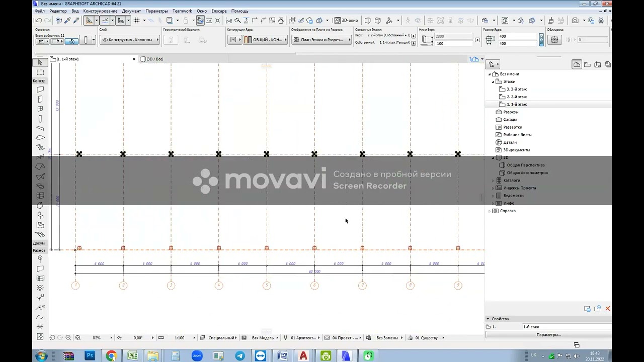
Task: Collapse the Этажи tree node
Action: (493, 81)
